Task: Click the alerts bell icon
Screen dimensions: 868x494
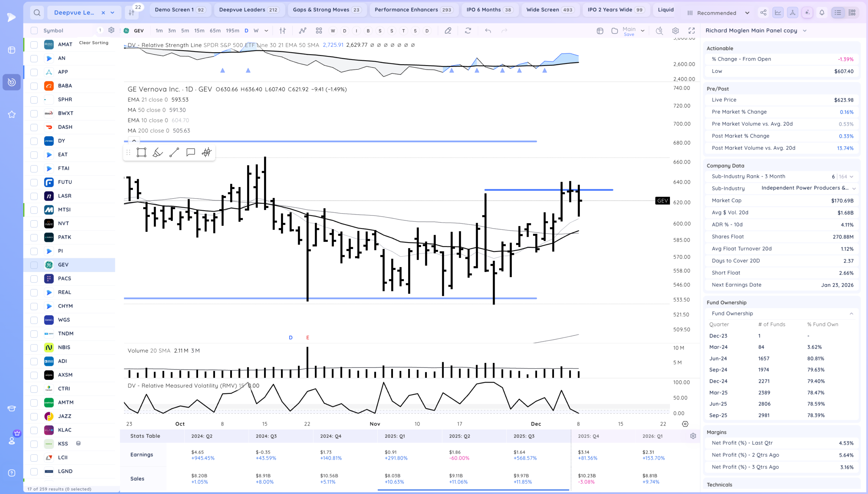Action: click(822, 13)
